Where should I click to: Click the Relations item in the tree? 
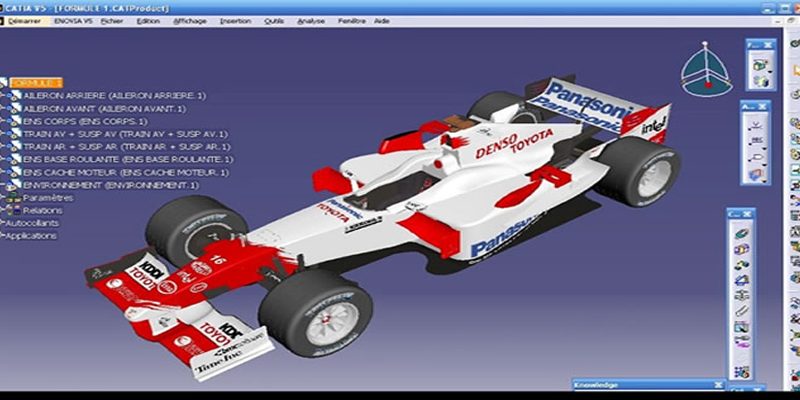(43, 211)
